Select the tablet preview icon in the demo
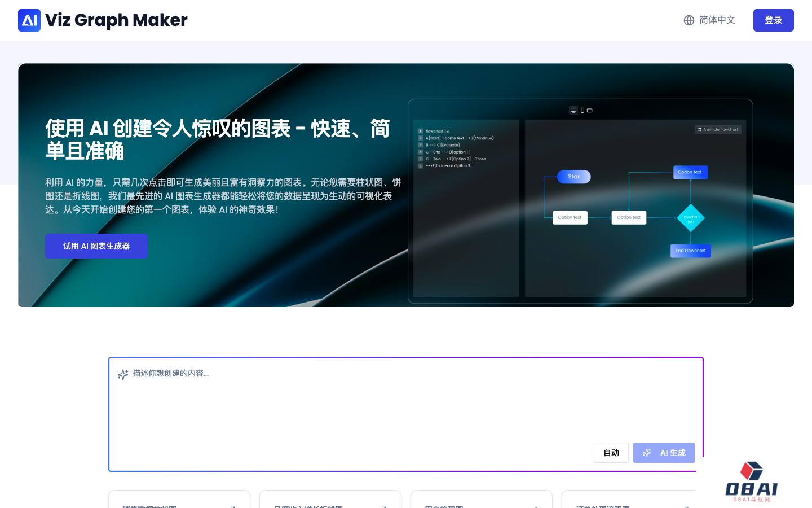Viewport: 812px width, 508px height. click(589, 111)
